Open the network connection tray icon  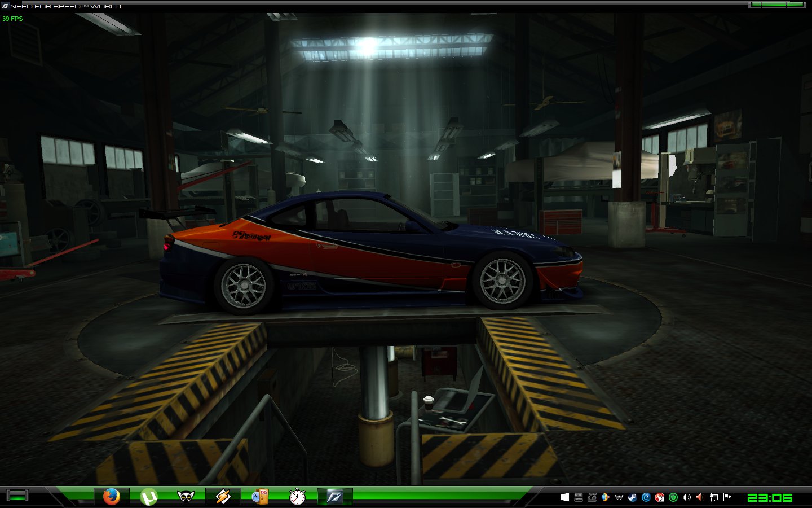714,497
